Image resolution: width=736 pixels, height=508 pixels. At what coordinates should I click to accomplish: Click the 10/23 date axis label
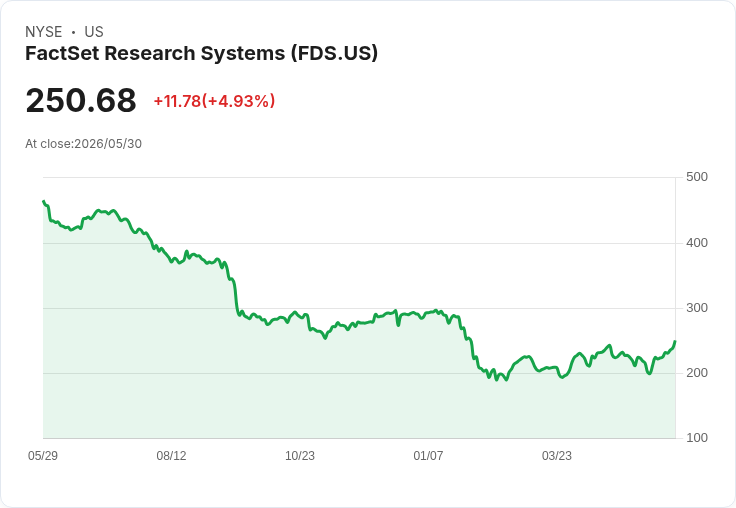pyautogui.click(x=300, y=456)
